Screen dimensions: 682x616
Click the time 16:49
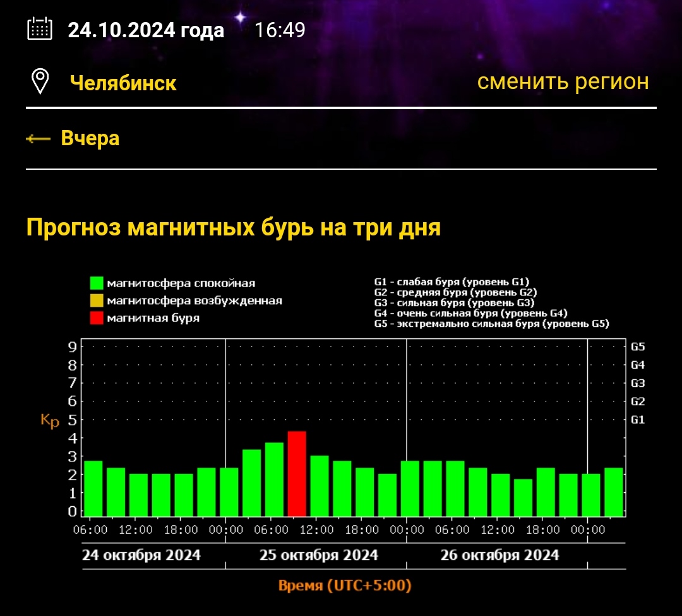coord(280,30)
